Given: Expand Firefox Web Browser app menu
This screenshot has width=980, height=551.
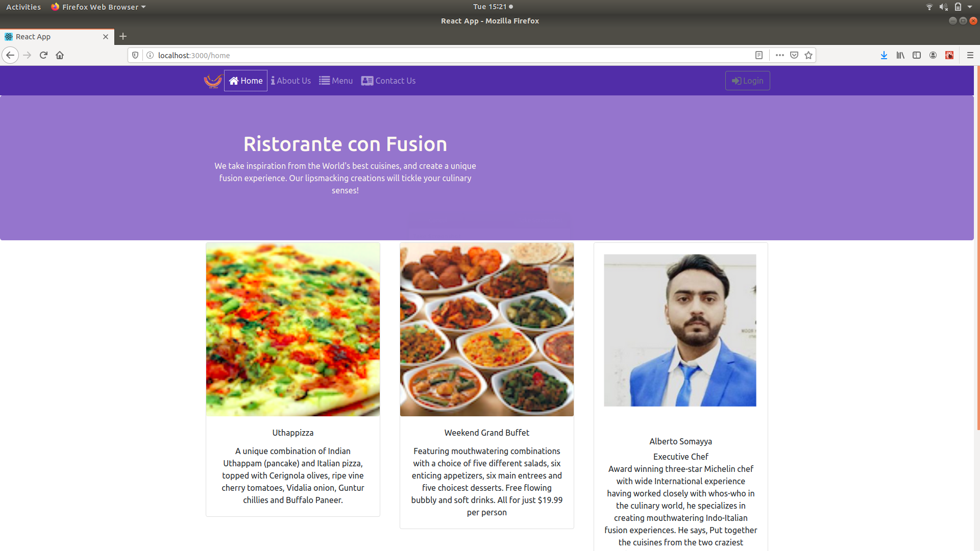Looking at the screenshot, I should click(x=99, y=7).
